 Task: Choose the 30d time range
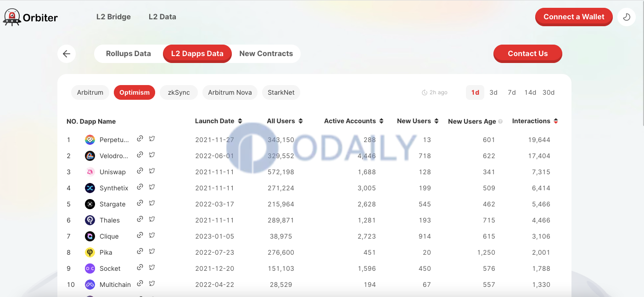(x=549, y=92)
